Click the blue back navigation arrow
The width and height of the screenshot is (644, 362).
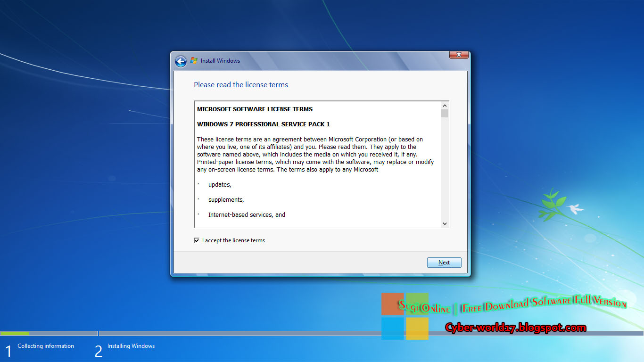pyautogui.click(x=181, y=61)
